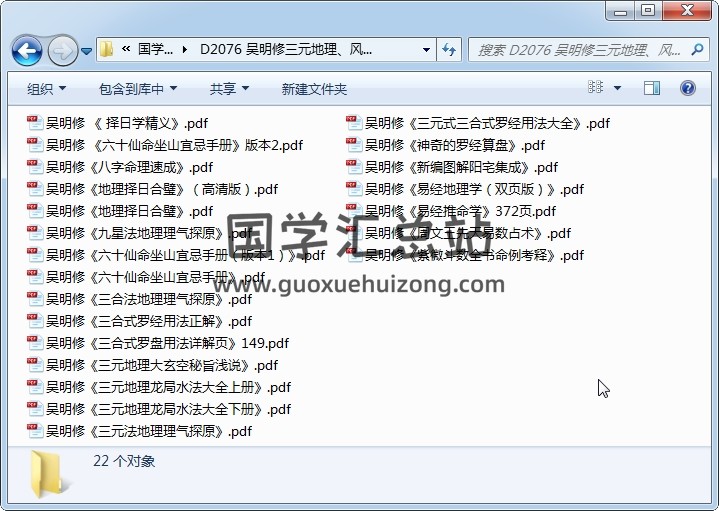719x511 pixels.
Task: Select file name 吴明修《三合法地理理气探原》.pdf
Action: coord(149,299)
